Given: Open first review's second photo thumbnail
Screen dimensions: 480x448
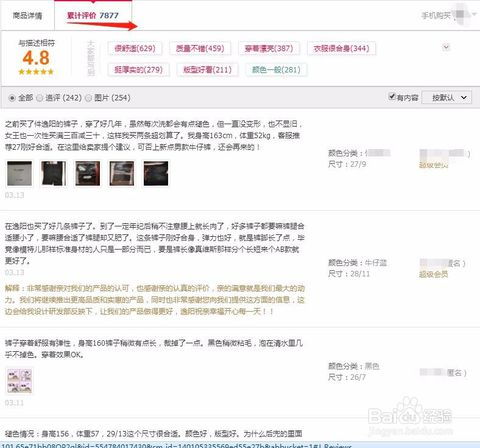Looking at the screenshot, I should (x=54, y=173).
